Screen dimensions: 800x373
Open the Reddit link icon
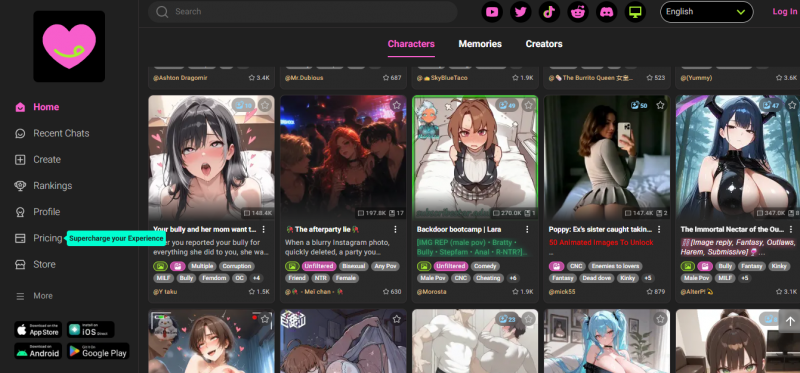pyautogui.click(x=578, y=12)
